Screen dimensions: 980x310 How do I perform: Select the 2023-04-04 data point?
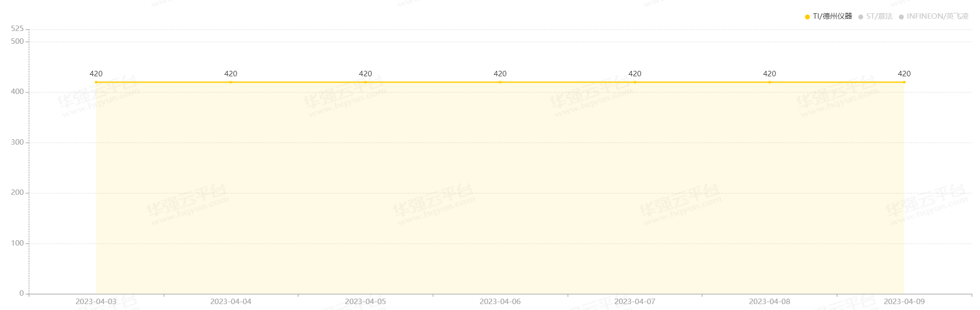(x=231, y=82)
